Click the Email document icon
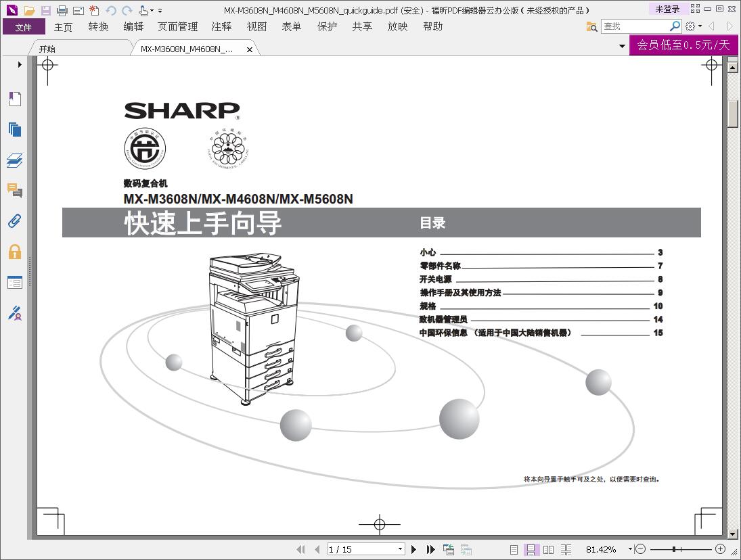Screen dimensions: 741x560 pyautogui.click(x=78, y=10)
